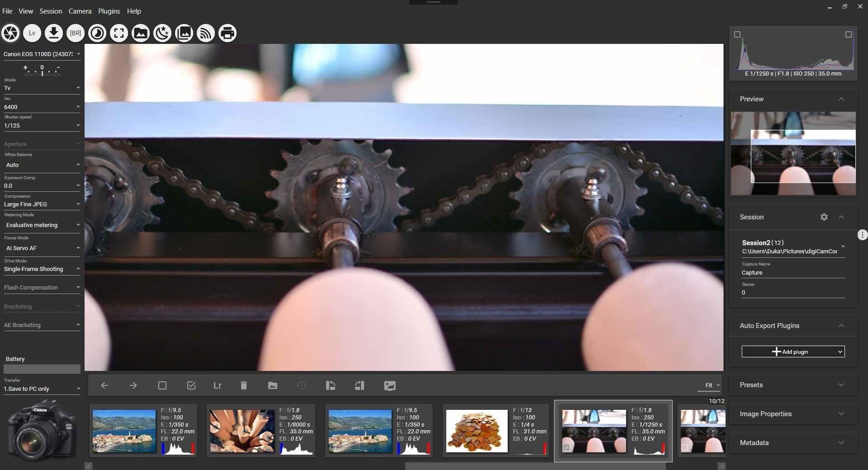Screen dimensions: 868x470
Task: Open the Iso 6400 dropdown
Action: point(42,107)
